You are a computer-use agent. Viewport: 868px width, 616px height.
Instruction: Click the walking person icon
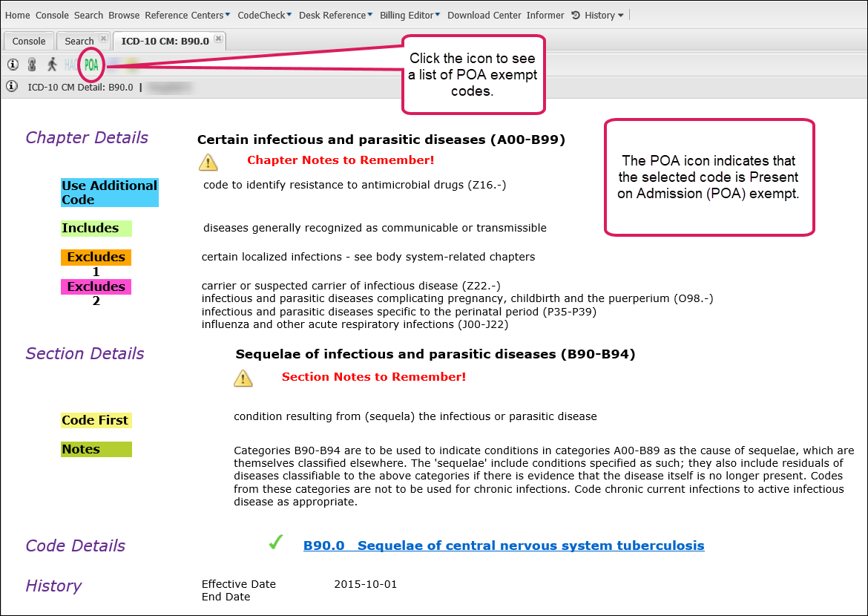[52, 65]
